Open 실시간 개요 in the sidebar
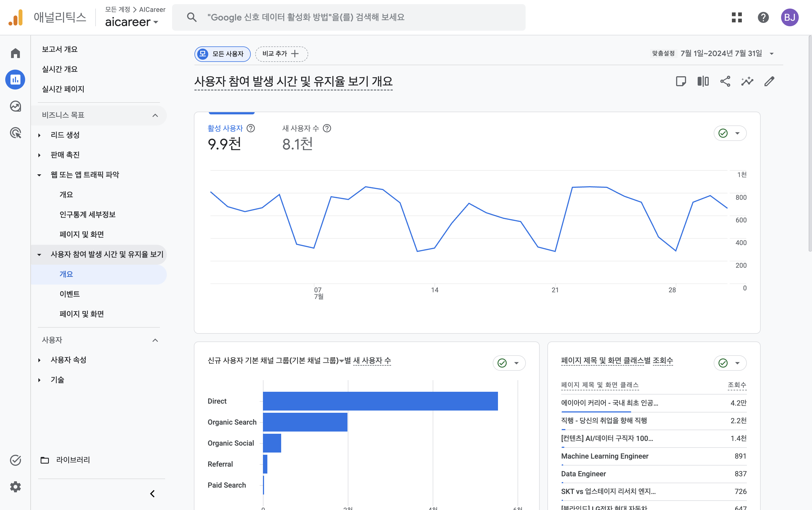The width and height of the screenshot is (812, 510). (60, 69)
